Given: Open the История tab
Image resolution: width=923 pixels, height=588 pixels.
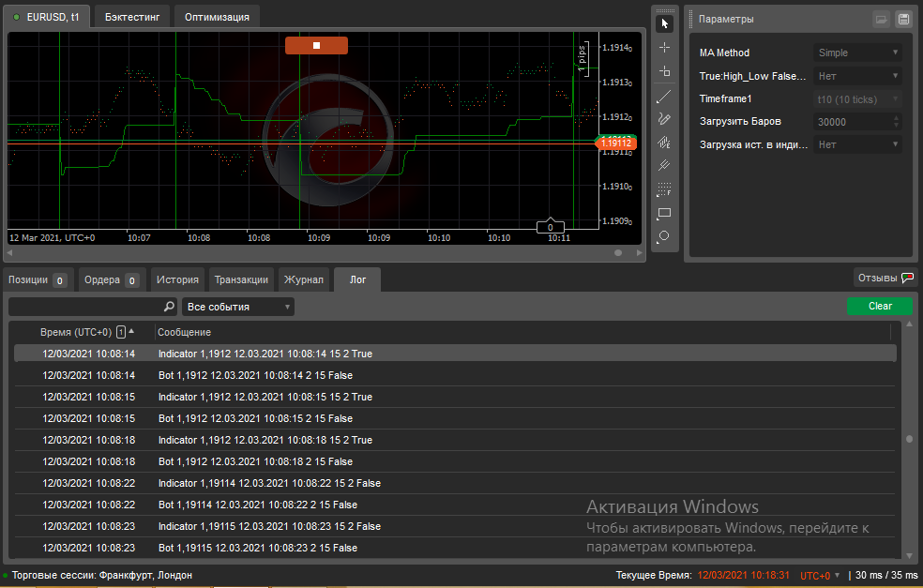Looking at the screenshot, I should click(x=177, y=280).
